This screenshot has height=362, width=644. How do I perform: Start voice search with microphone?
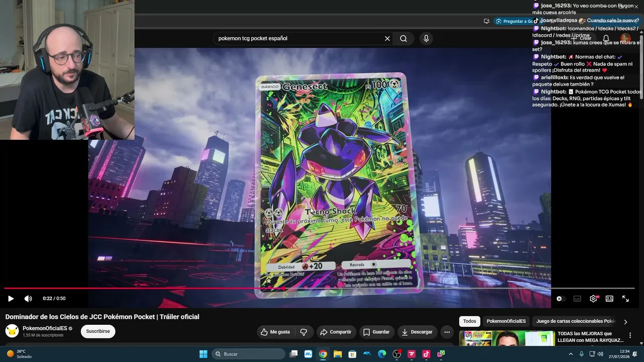(426, 39)
